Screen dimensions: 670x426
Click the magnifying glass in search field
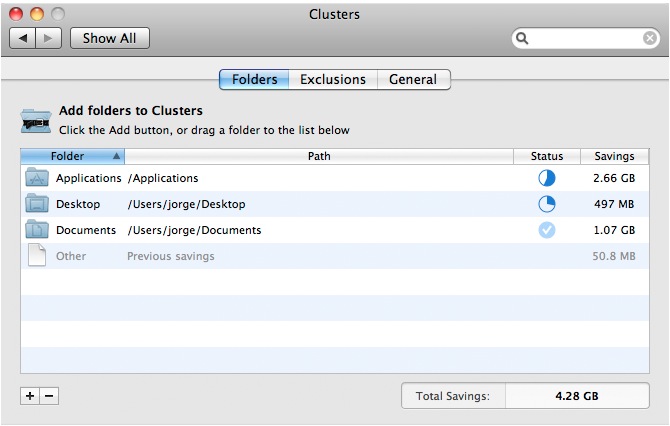point(522,38)
